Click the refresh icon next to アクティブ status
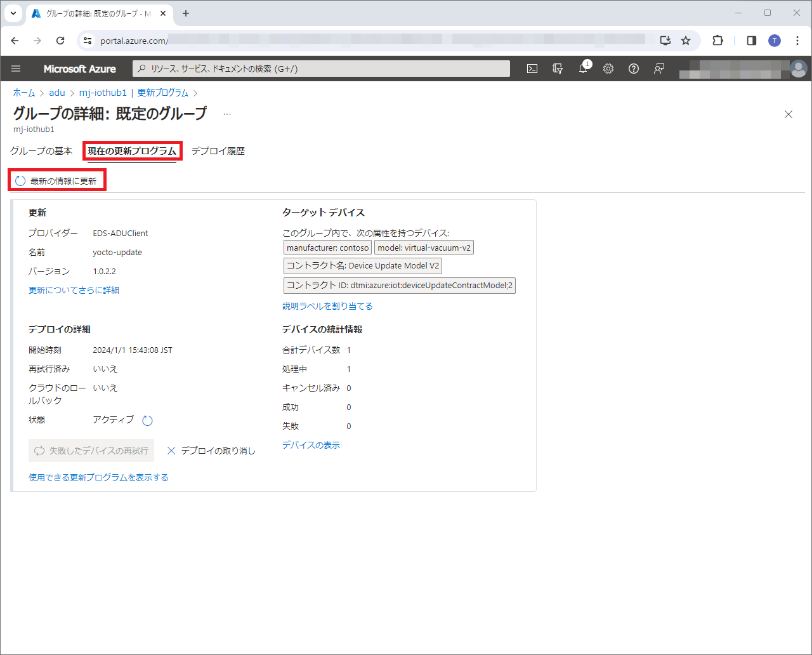 click(x=147, y=420)
